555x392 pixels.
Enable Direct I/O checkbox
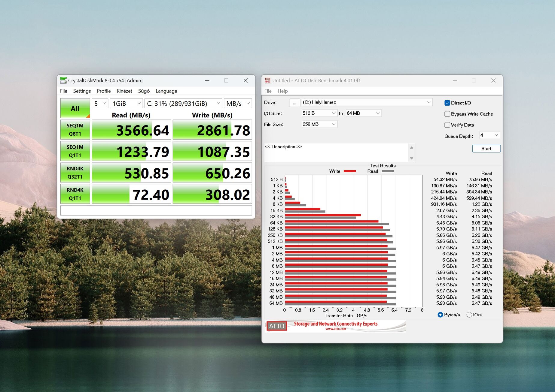coord(447,103)
